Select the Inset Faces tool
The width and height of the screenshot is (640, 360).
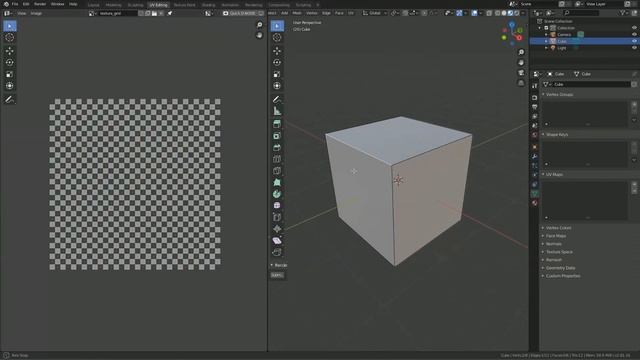click(277, 136)
